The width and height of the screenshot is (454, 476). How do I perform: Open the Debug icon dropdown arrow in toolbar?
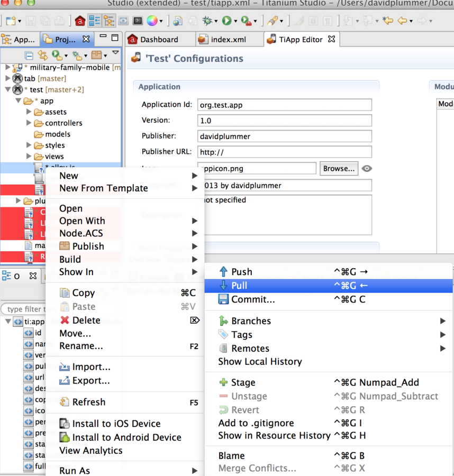pos(216,21)
